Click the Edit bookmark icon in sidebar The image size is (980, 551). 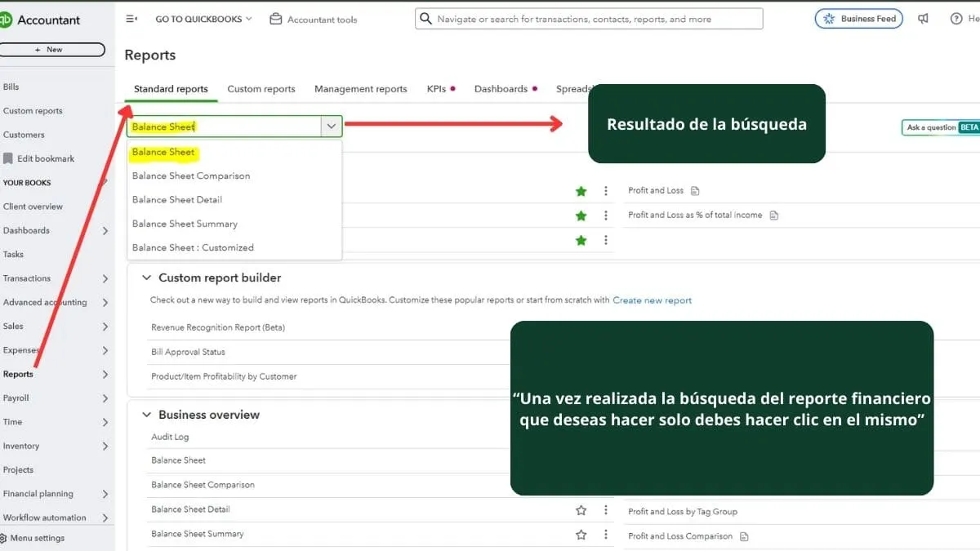tap(8, 158)
